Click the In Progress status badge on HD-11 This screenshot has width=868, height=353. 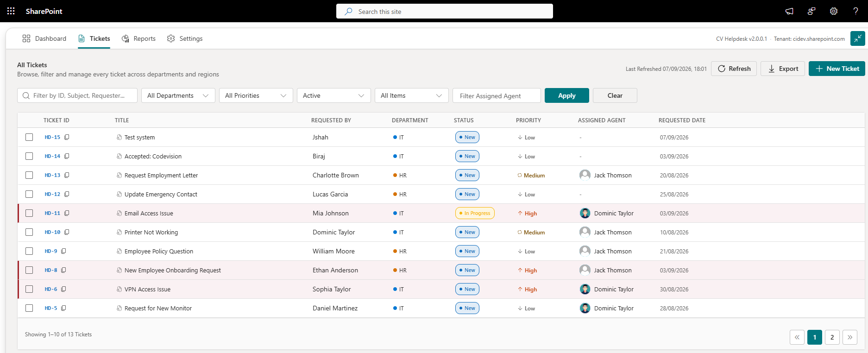475,213
